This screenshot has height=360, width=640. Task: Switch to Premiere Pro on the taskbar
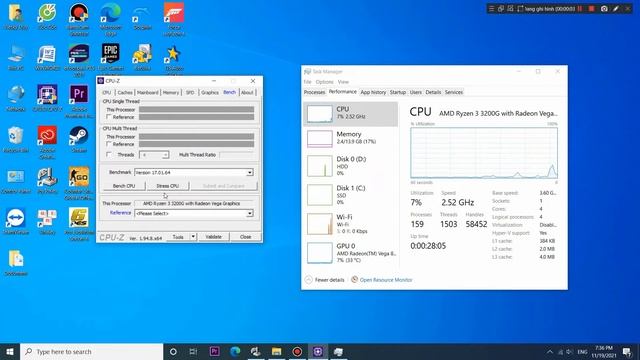pos(214,351)
